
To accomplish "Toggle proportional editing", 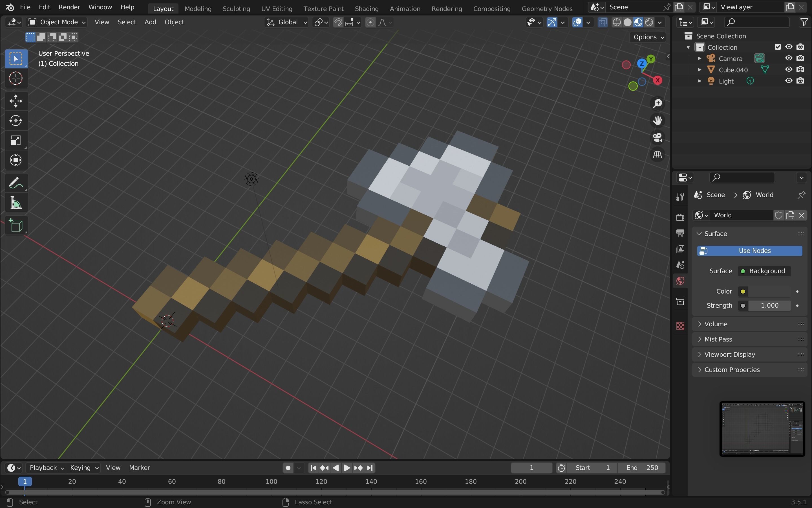I will click(x=370, y=23).
